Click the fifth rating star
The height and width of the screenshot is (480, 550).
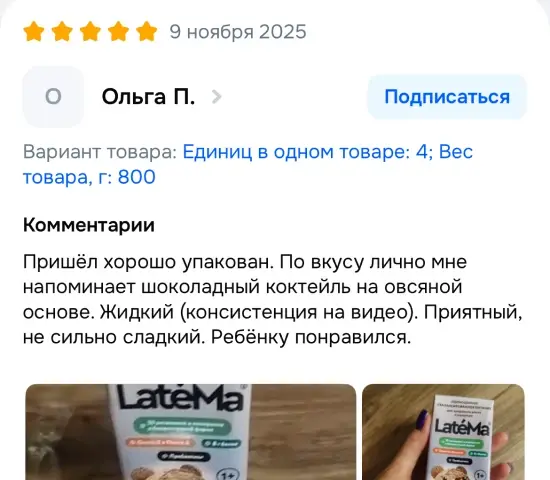(146, 32)
